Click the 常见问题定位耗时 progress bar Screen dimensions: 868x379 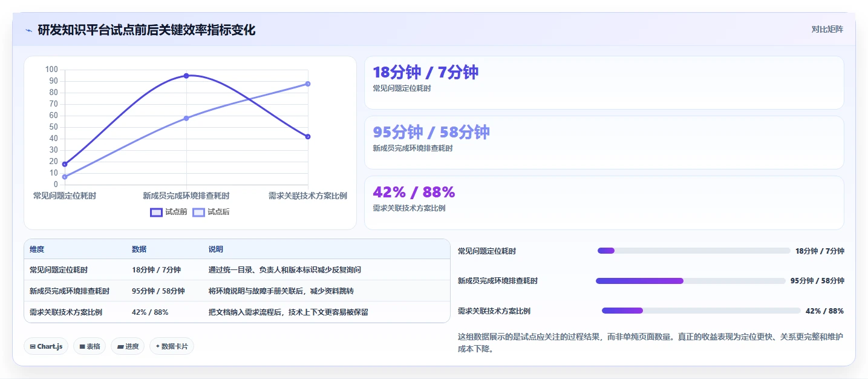[x=694, y=251]
